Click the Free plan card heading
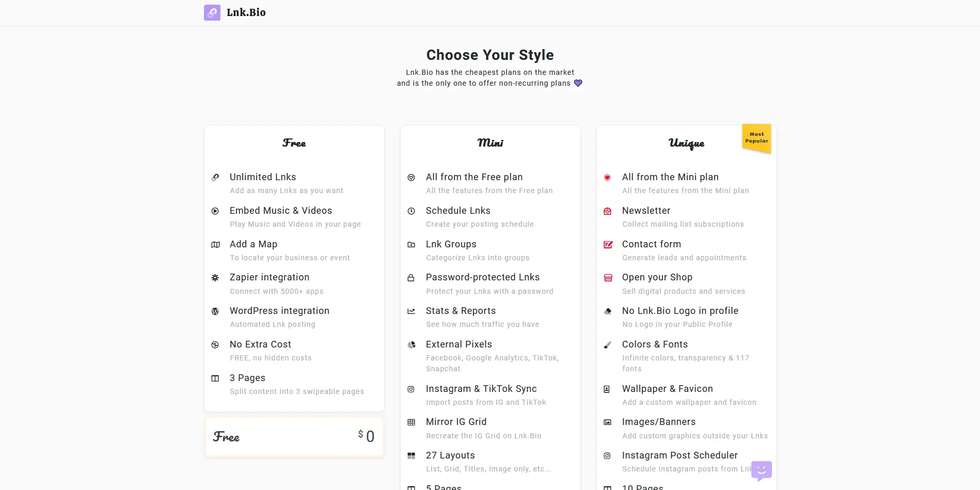980x490 pixels. coord(294,143)
